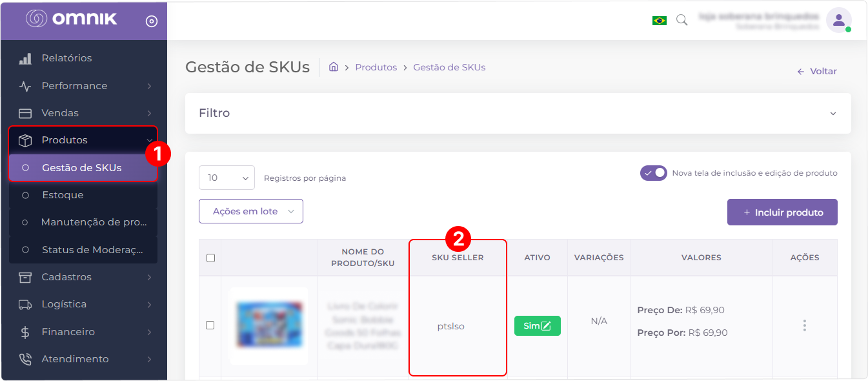Open Manutenção de produtos submenu item
This screenshot has width=868, height=381.
coord(84,222)
